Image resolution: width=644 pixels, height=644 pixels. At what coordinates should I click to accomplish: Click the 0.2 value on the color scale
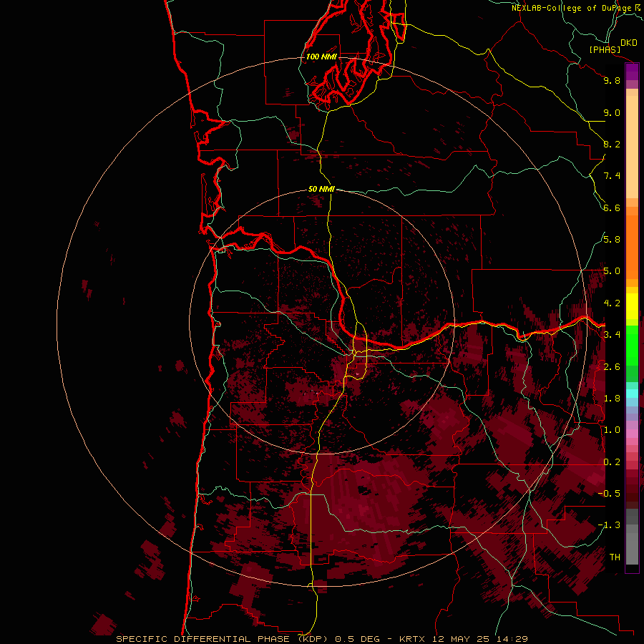click(612, 462)
